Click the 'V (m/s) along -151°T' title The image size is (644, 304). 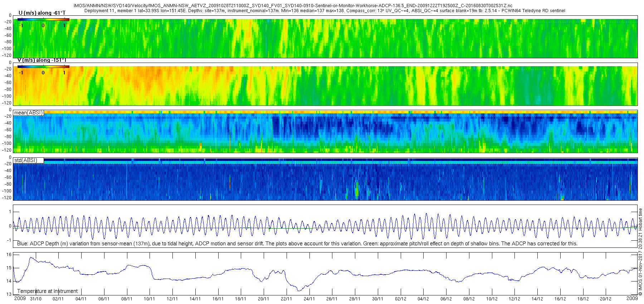point(42,60)
